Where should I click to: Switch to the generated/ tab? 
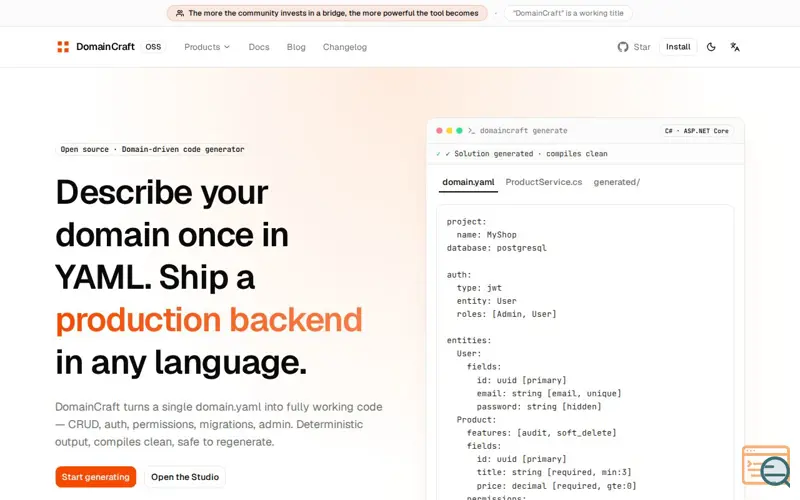tap(616, 182)
